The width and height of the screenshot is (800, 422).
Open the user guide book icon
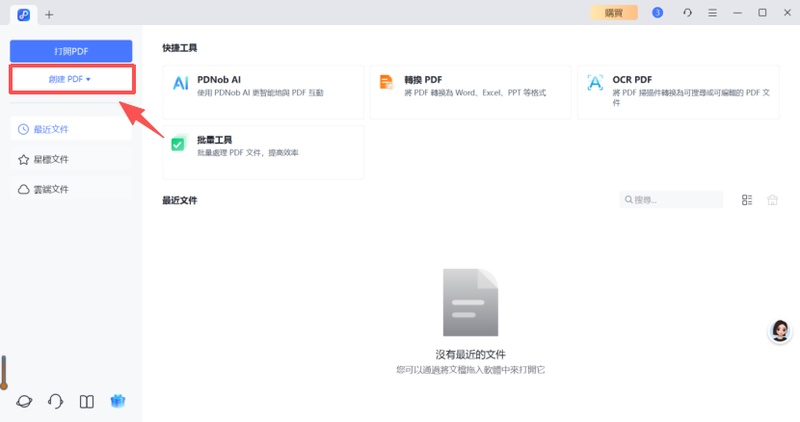coord(87,402)
